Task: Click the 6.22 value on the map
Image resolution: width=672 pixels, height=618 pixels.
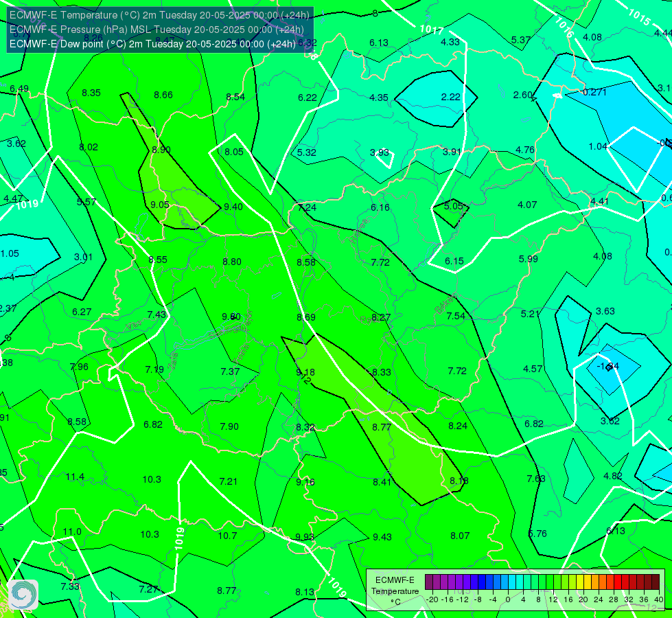Action: pos(308,98)
